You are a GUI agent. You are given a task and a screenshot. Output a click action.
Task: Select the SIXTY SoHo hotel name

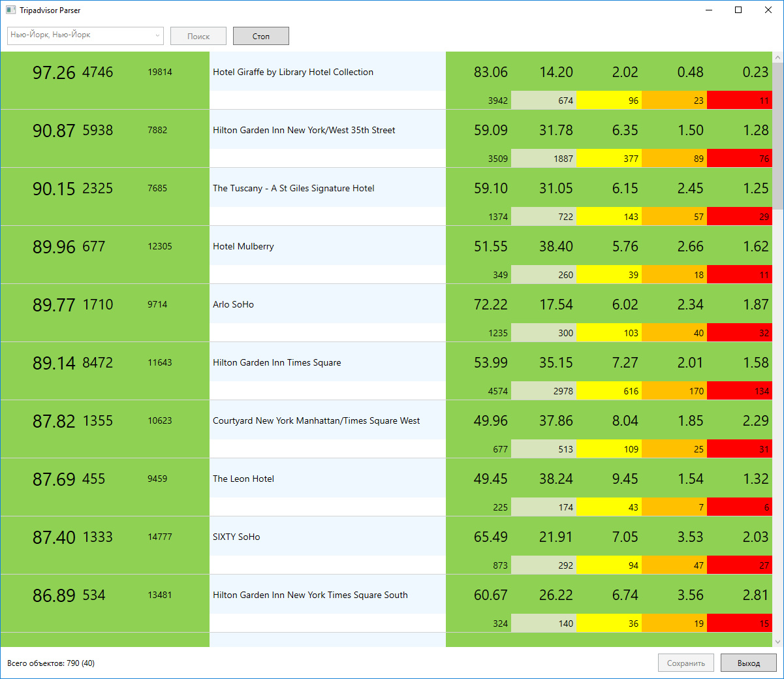236,537
